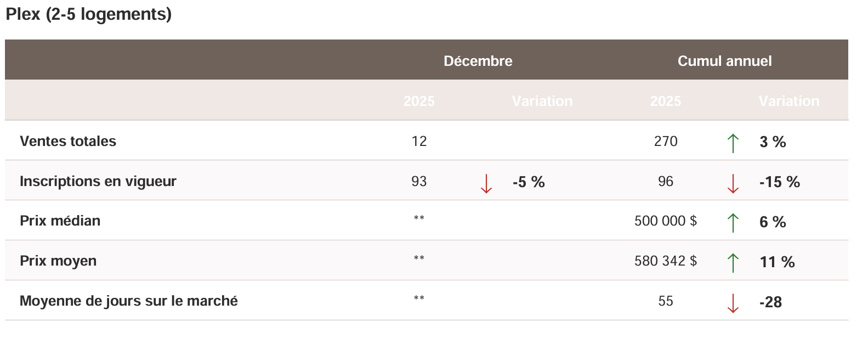This screenshot has width=868, height=338.
Task: Click the Ventes totales row label
Action: [68, 141]
